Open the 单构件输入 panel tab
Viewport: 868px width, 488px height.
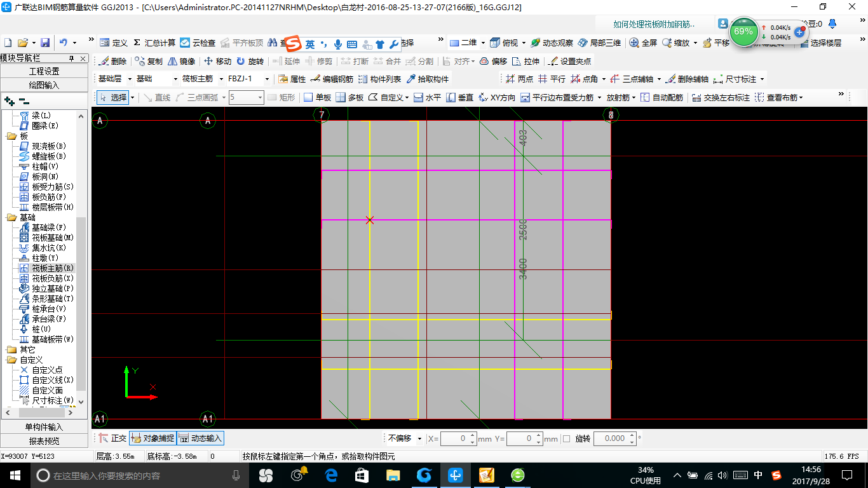44,427
